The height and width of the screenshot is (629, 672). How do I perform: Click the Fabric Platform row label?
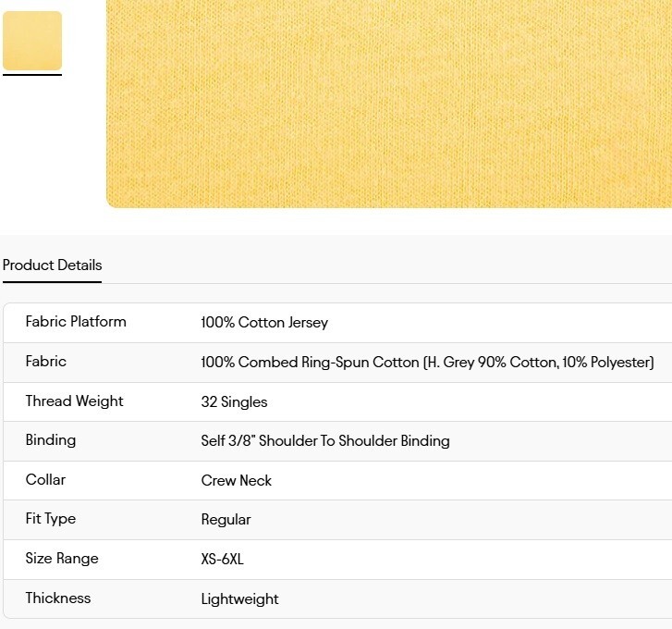(x=76, y=322)
